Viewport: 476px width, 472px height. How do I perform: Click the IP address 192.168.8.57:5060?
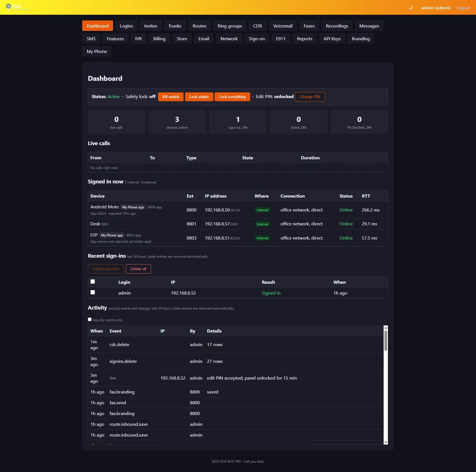[221, 224]
